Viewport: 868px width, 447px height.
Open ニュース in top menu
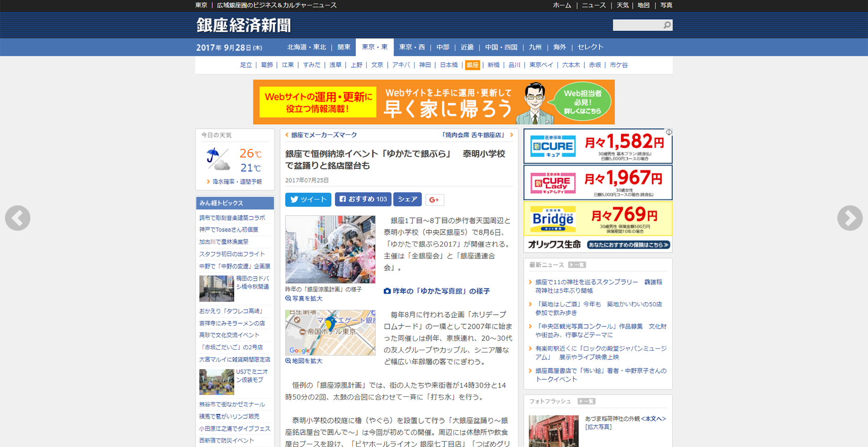click(594, 5)
